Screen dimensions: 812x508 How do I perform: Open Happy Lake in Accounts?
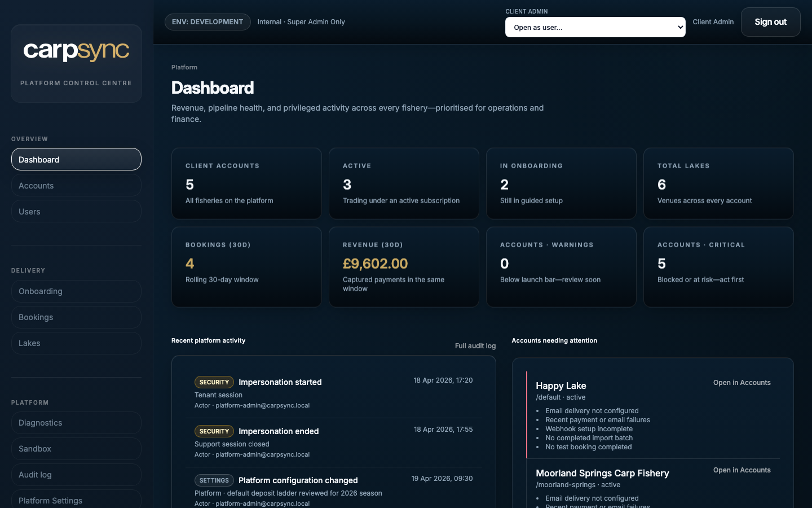(742, 383)
